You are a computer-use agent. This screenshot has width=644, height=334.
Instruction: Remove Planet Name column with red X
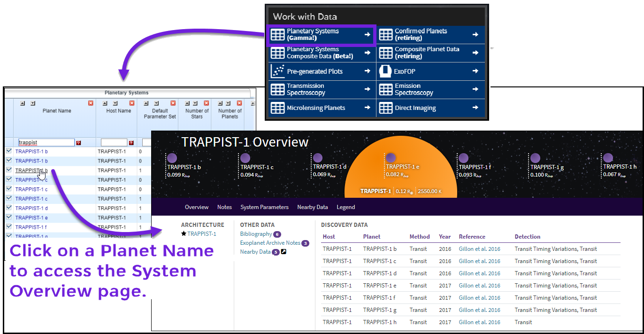point(91,103)
